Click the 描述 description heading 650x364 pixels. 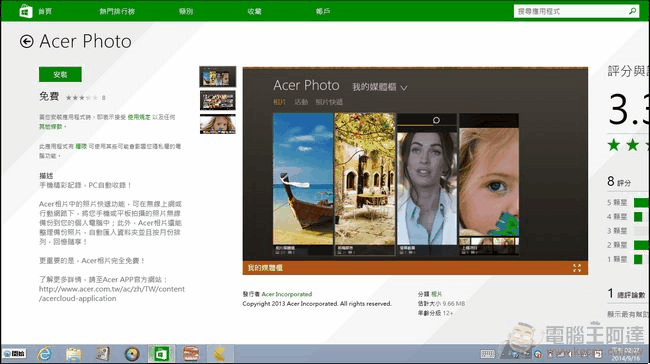click(x=46, y=176)
